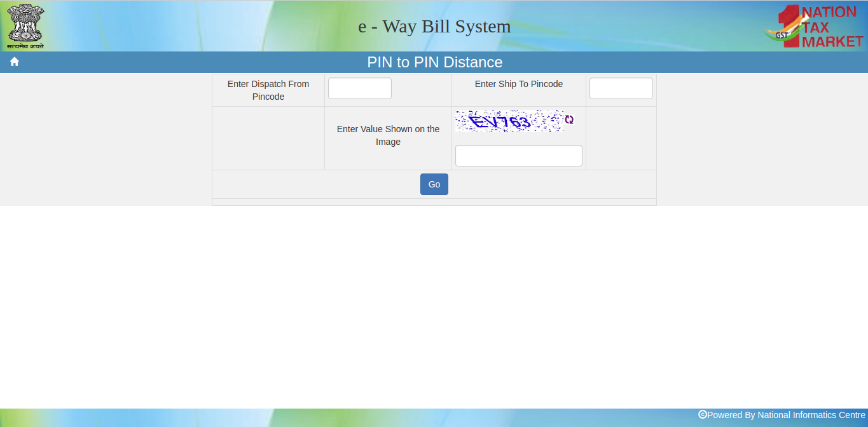Click the Enter Ship To Pincode field

click(621, 88)
